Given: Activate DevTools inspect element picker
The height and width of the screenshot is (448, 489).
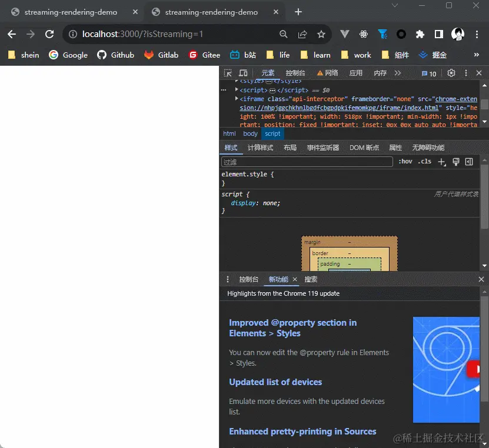Looking at the screenshot, I should (228, 73).
